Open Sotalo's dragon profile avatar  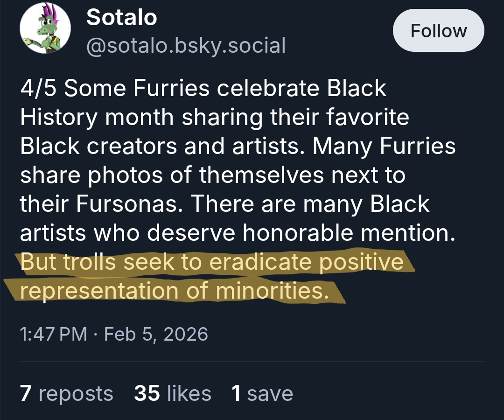pos(45,31)
